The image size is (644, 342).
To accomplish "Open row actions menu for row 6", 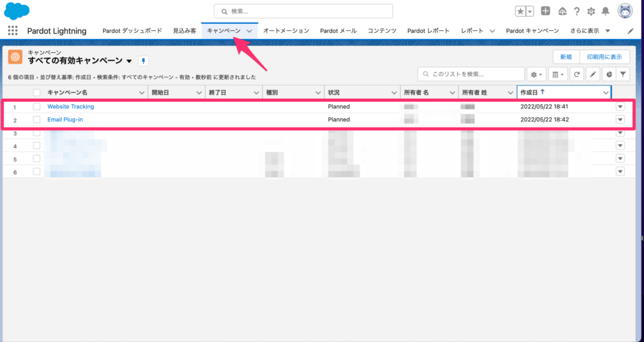I will tap(620, 171).
